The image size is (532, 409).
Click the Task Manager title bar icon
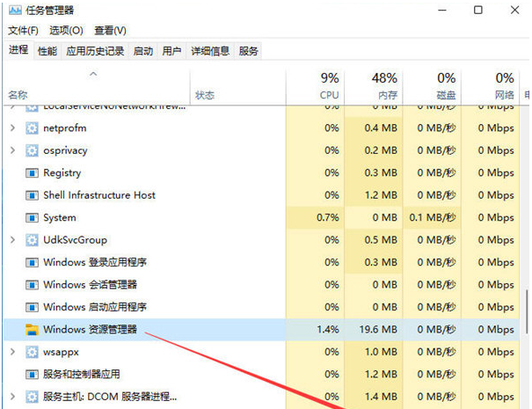[x=15, y=11]
